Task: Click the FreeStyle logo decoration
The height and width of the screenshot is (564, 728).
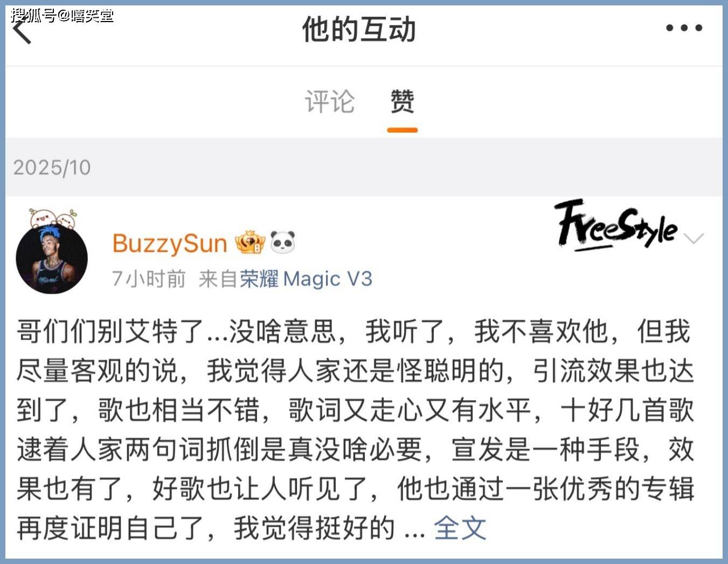Action: coord(616,225)
